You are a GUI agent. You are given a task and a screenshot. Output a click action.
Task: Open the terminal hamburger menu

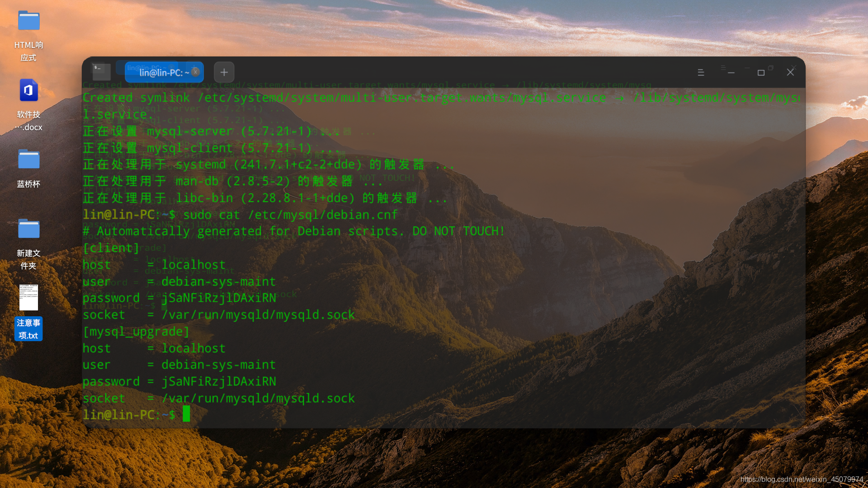pyautogui.click(x=701, y=72)
